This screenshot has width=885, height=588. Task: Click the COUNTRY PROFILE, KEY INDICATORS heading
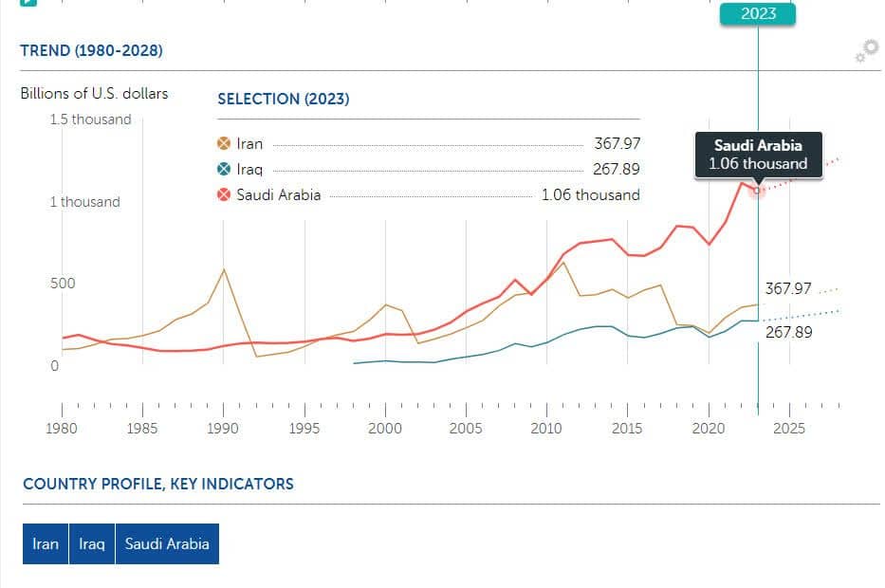pyautogui.click(x=158, y=485)
